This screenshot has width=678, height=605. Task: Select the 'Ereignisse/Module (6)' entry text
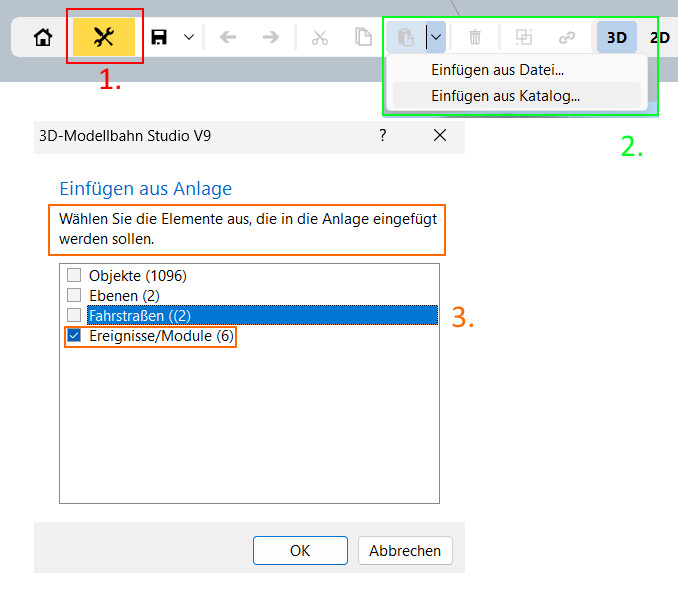pos(161,336)
